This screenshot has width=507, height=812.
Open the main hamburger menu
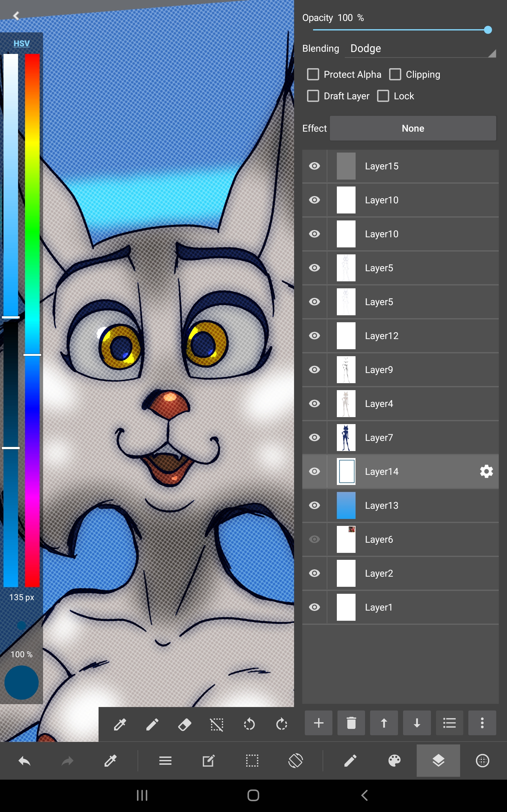tap(165, 761)
